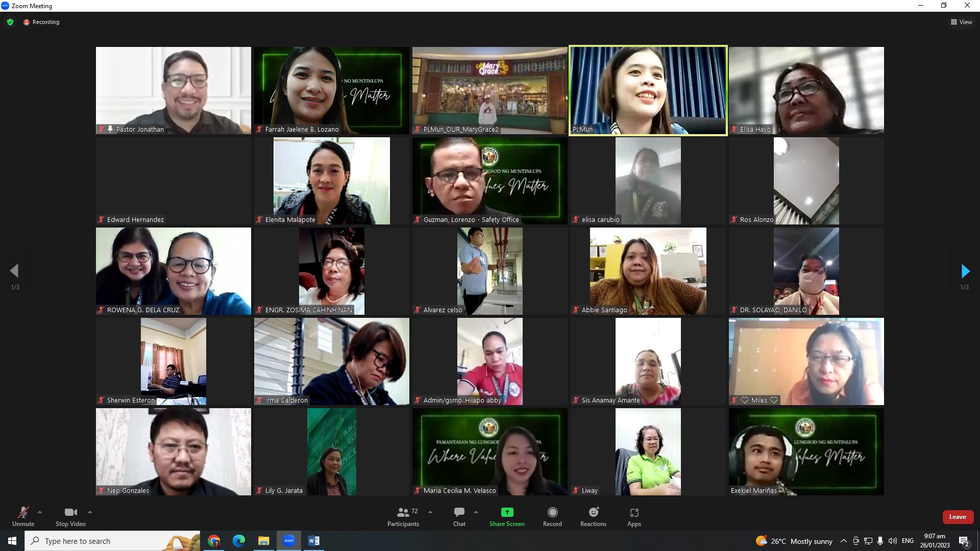980x551 pixels.
Task: Click the green encryption shield icon
Action: (x=10, y=22)
